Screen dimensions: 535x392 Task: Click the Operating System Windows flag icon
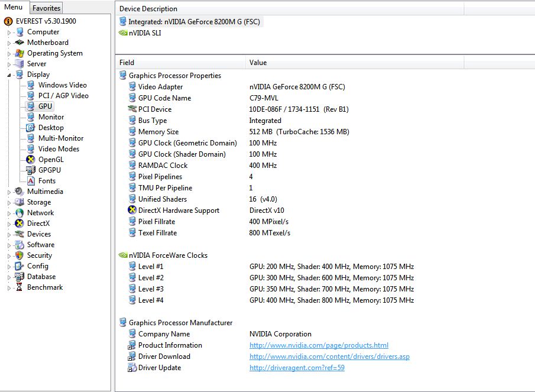click(20, 53)
